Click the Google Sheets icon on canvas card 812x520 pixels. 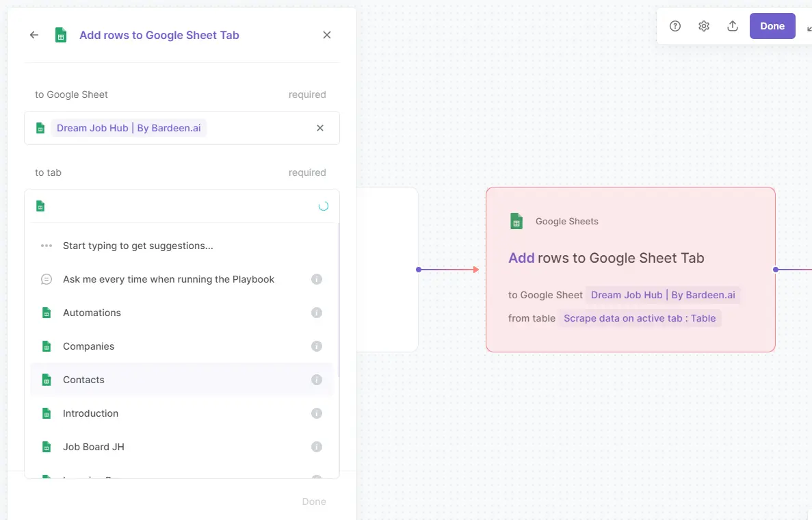(516, 221)
